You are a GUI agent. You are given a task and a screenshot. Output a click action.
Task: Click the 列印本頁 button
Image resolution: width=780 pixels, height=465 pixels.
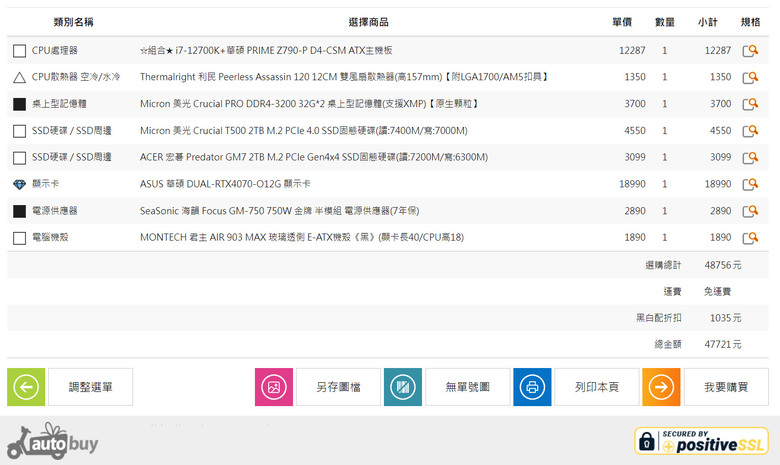coord(597,387)
